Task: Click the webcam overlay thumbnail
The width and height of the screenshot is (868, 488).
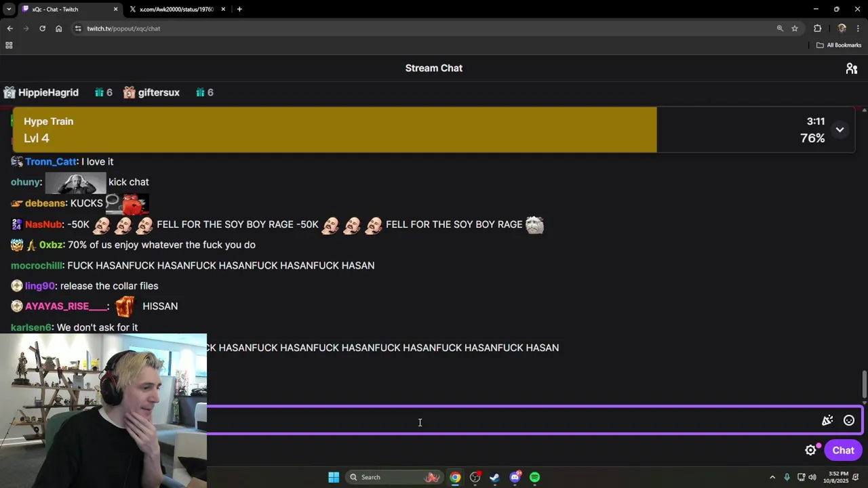Action: (x=103, y=410)
